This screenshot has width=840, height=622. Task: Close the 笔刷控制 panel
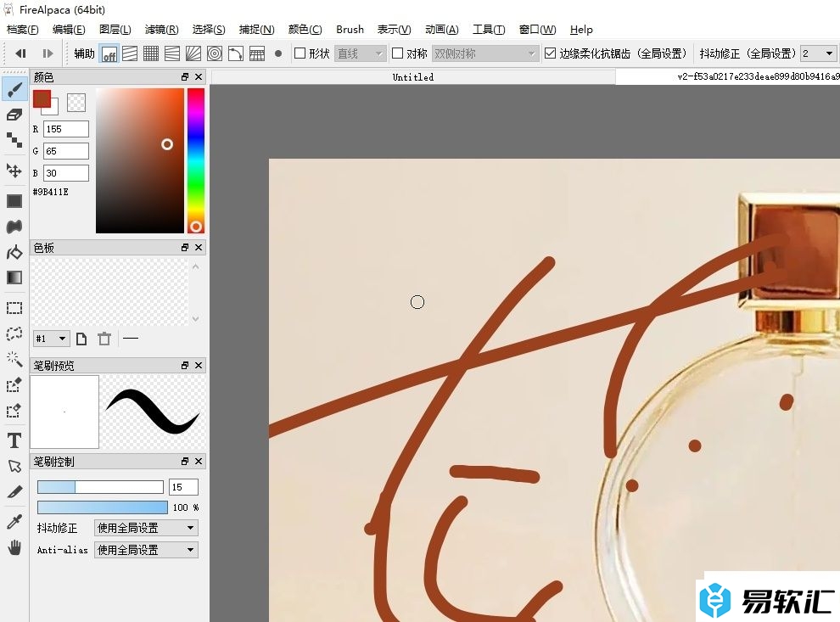click(199, 462)
